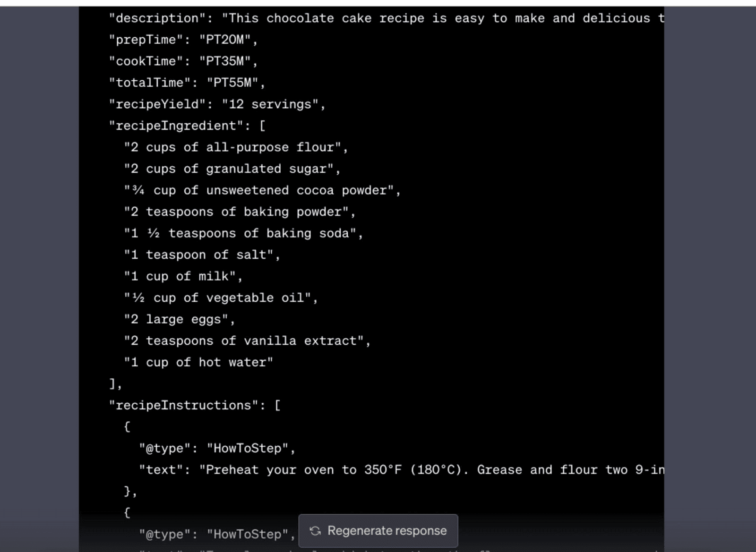Click "1 cup of milk" ingredient
Screen dimensions: 756x552
pos(183,276)
